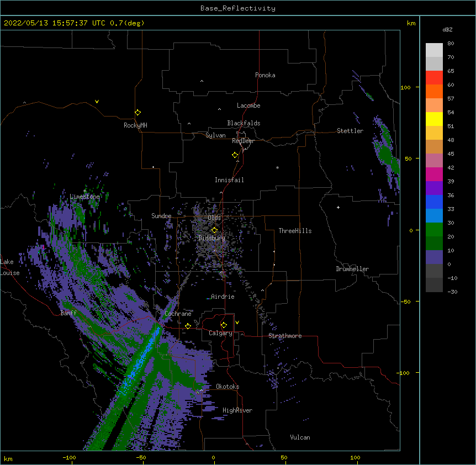Image resolution: width=476 pixels, height=465 pixels.
Task: Click the Didsbury city label
Action: [x=212, y=238]
